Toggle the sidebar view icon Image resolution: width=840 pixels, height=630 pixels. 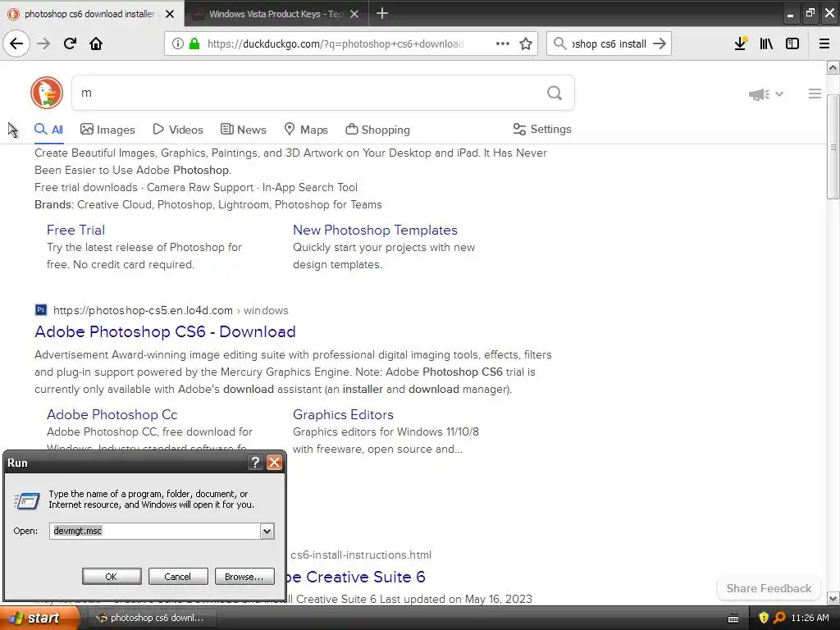(x=792, y=43)
